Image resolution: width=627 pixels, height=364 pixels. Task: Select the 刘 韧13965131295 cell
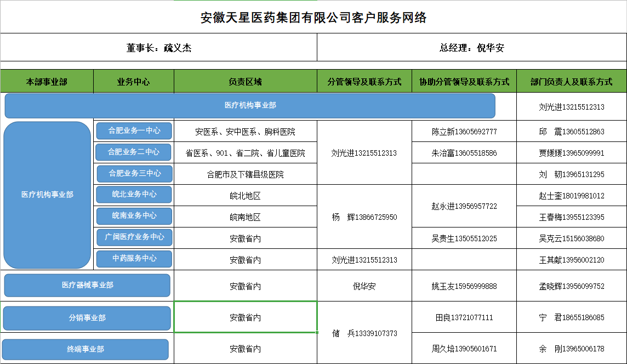coord(572,174)
